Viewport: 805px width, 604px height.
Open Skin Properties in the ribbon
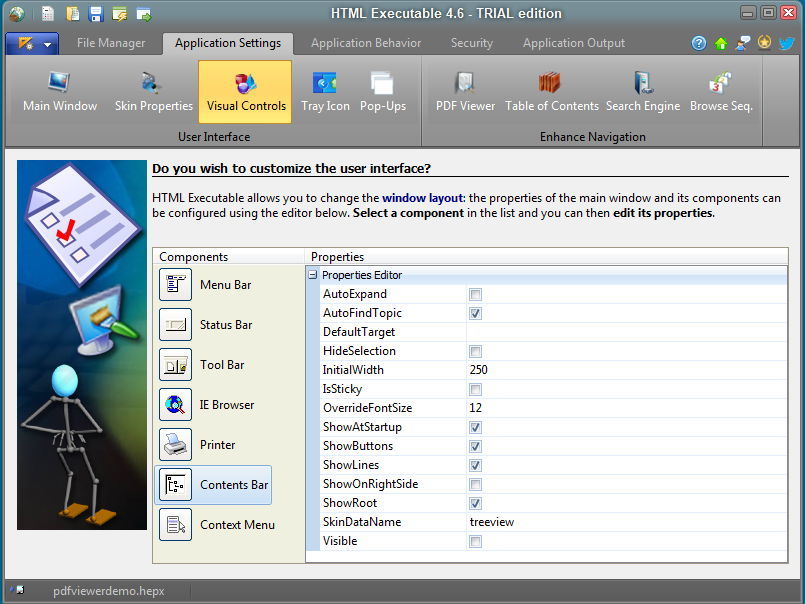(153, 92)
